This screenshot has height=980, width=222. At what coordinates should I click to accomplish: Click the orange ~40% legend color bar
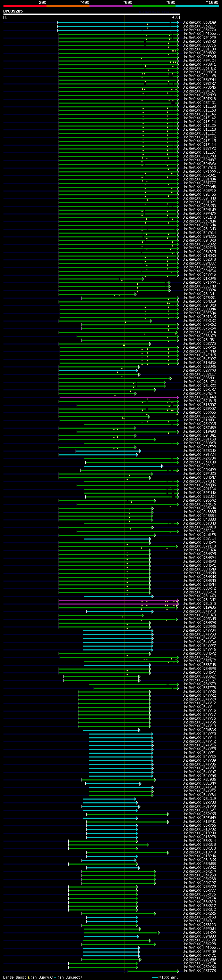tap(68, 7)
